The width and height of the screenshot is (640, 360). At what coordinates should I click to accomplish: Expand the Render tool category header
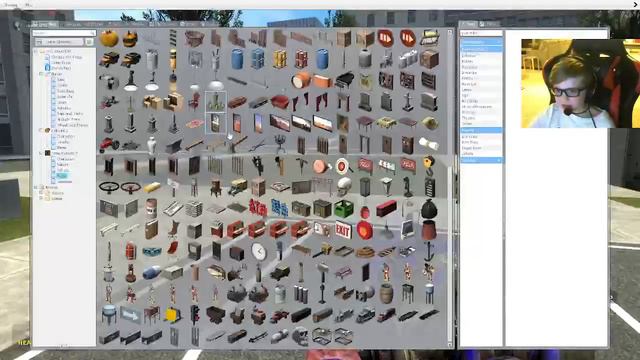pos(481,160)
